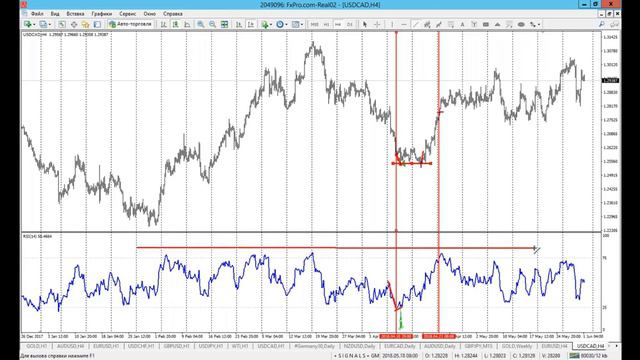Select the Vertical Line drawing tool

coord(392,24)
